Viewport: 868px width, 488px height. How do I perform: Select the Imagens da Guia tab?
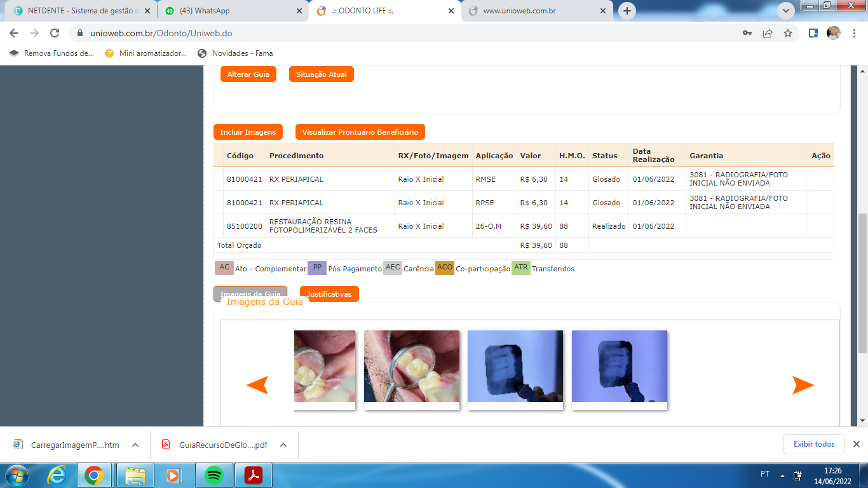tap(250, 294)
